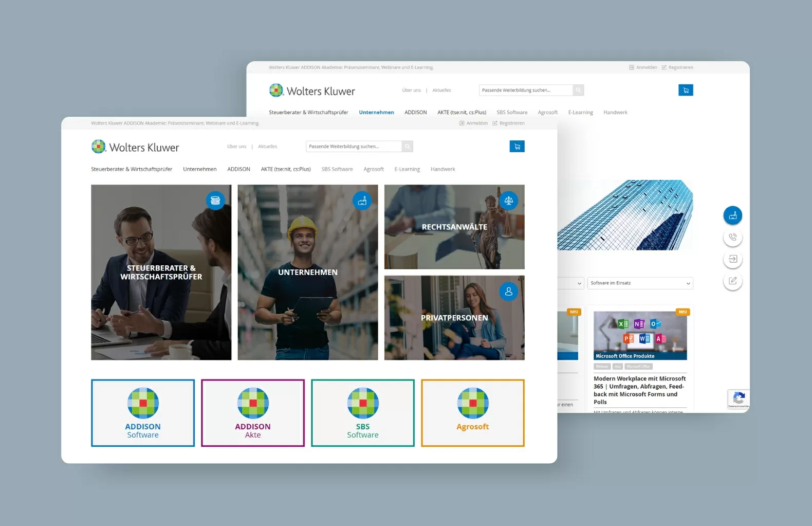Open Über uns link in front window

coord(237,147)
